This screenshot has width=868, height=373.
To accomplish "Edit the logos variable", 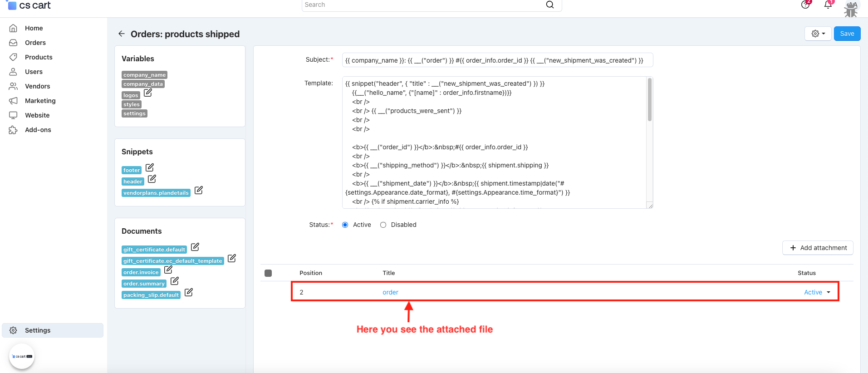I will pyautogui.click(x=148, y=93).
